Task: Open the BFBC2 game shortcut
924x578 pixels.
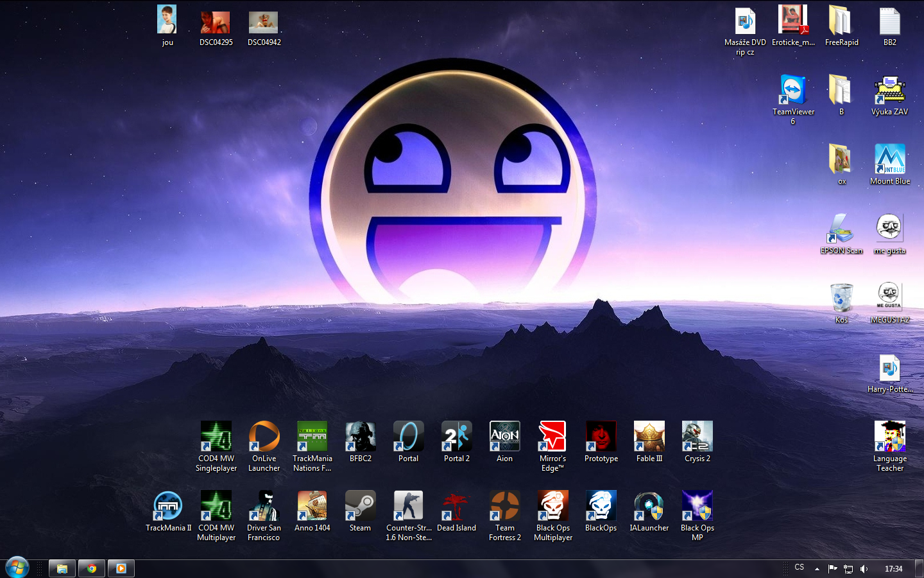Action: [x=361, y=442]
